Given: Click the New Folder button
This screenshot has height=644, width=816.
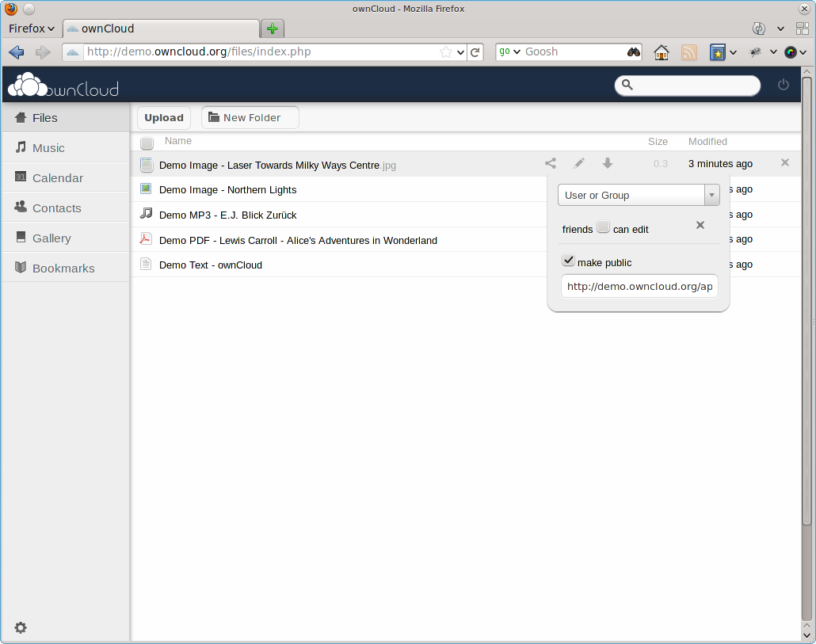Looking at the screenshot, I should [x=250, y=117].
